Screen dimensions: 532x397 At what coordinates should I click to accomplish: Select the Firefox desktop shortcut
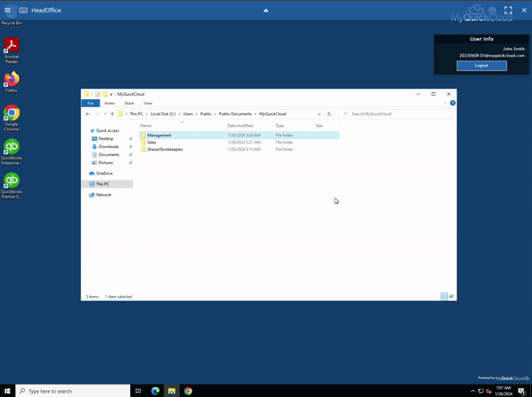(12, 82)
